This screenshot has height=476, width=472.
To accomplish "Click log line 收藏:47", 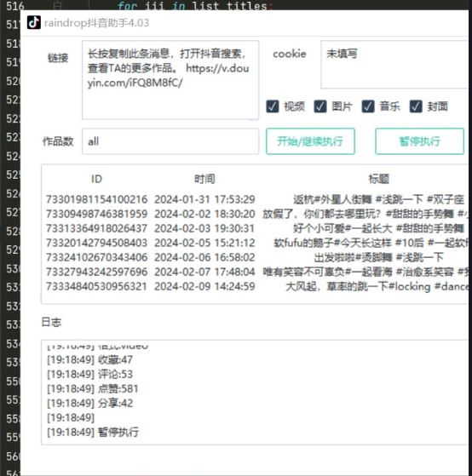I will [90, 359].
